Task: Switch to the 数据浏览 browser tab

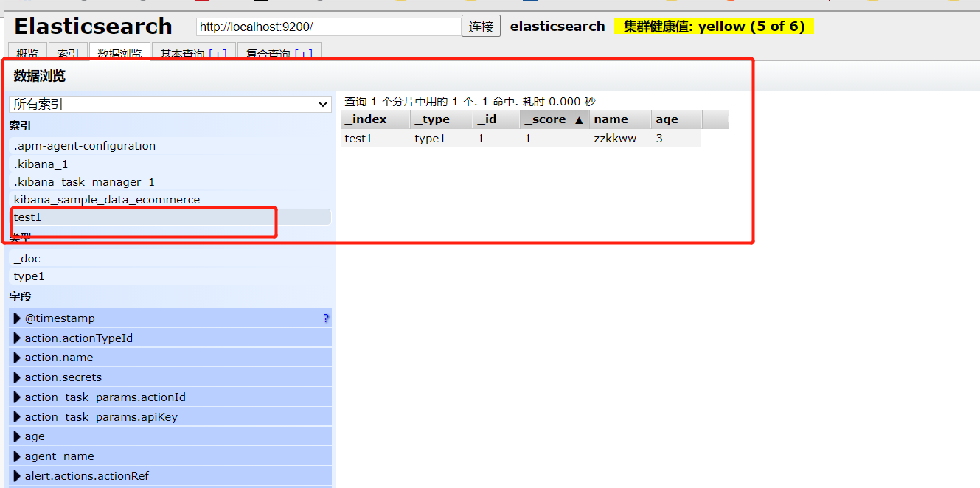Action: pos(119,53)
